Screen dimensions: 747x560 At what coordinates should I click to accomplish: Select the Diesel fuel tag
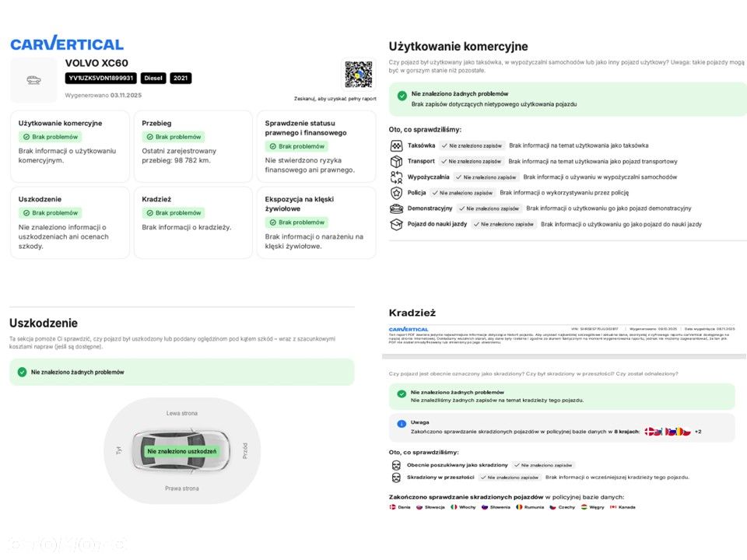point(153,79)
